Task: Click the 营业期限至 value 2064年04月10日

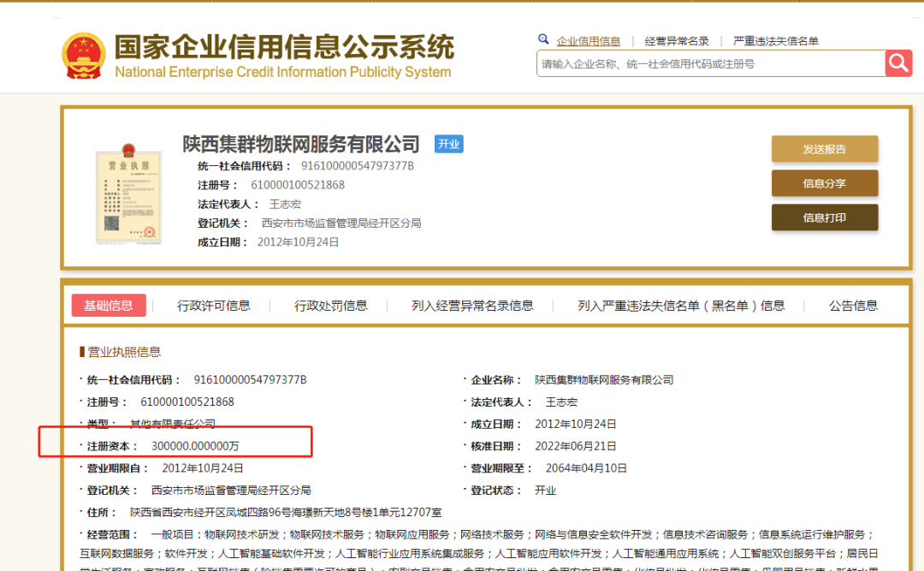Action: (586, 468)
